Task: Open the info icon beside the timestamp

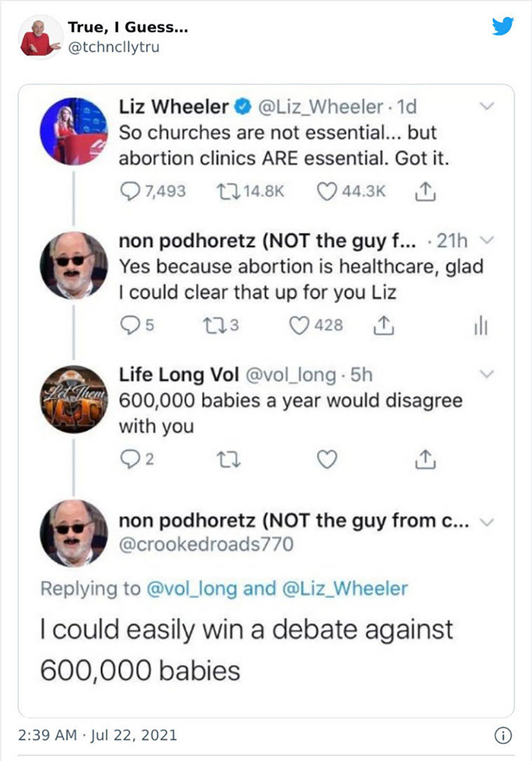Action: click(503, 736)
